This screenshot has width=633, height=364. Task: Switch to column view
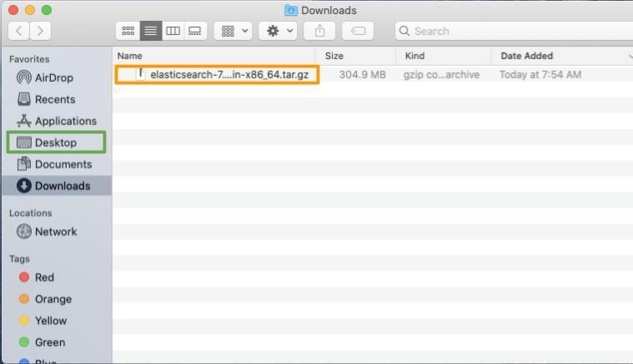(x=173, y=31)
